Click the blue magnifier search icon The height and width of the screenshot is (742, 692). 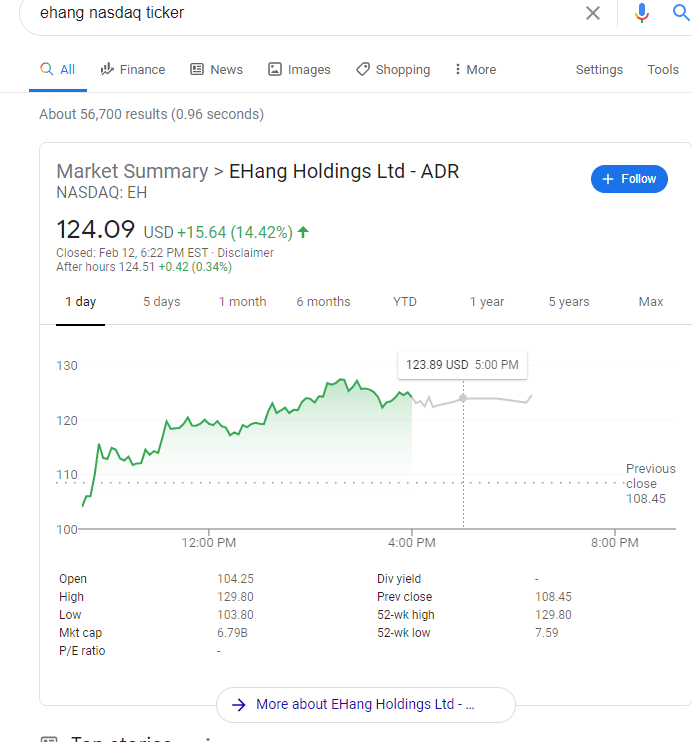click(681, 13)
